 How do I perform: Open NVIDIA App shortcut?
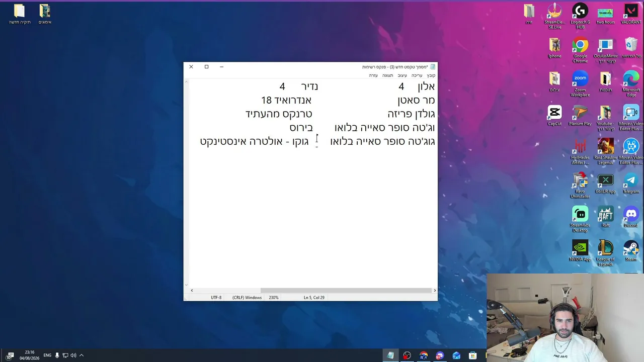580,250
